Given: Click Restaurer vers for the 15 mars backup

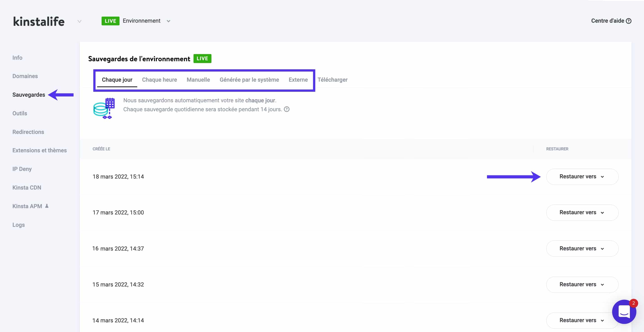Looking at the screenshot, I should click(582, 284).
